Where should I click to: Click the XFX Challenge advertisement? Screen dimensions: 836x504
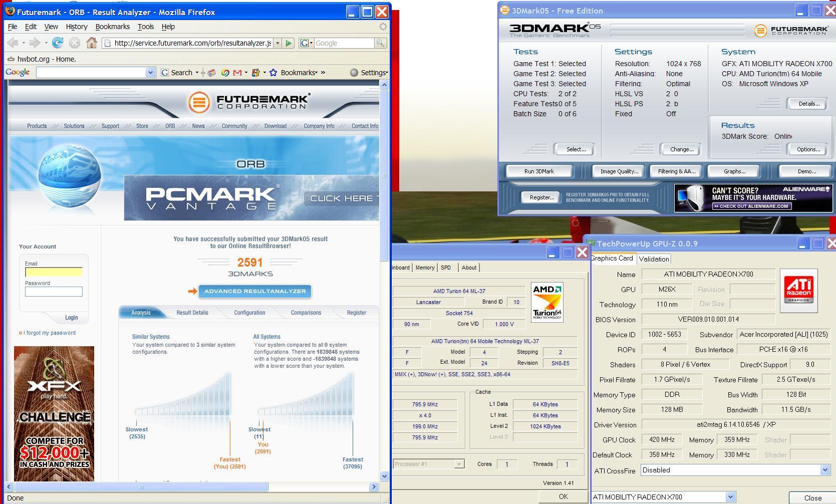pos(54,413)
